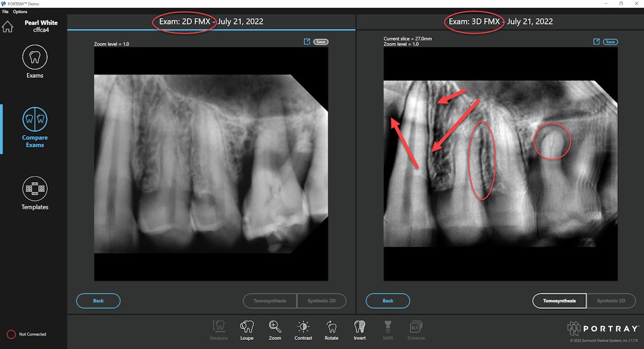Select the MAR tool
Screen dimensions: 644x349
click(387, 329)
